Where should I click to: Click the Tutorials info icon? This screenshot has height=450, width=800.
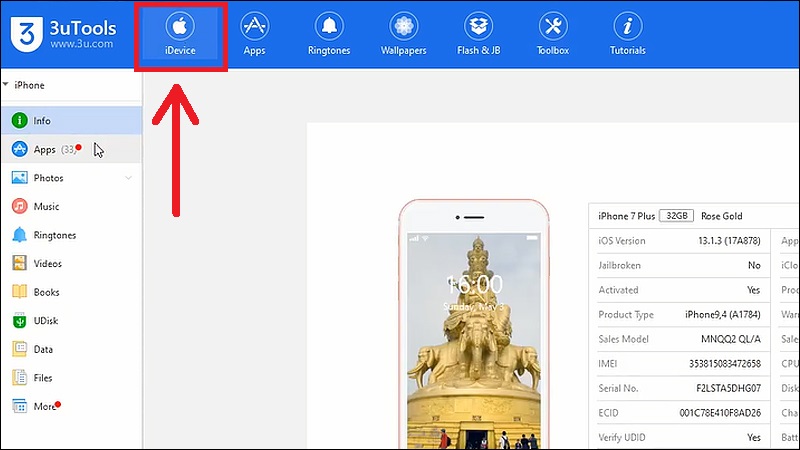(x=628, y=26)
